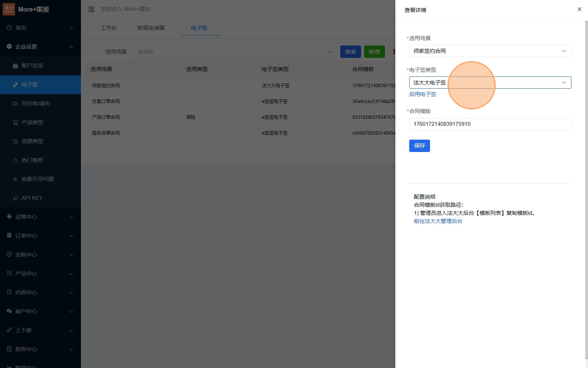Open the 前往法大大管理后台 link

pyautogui.click(x=438, y=221)
